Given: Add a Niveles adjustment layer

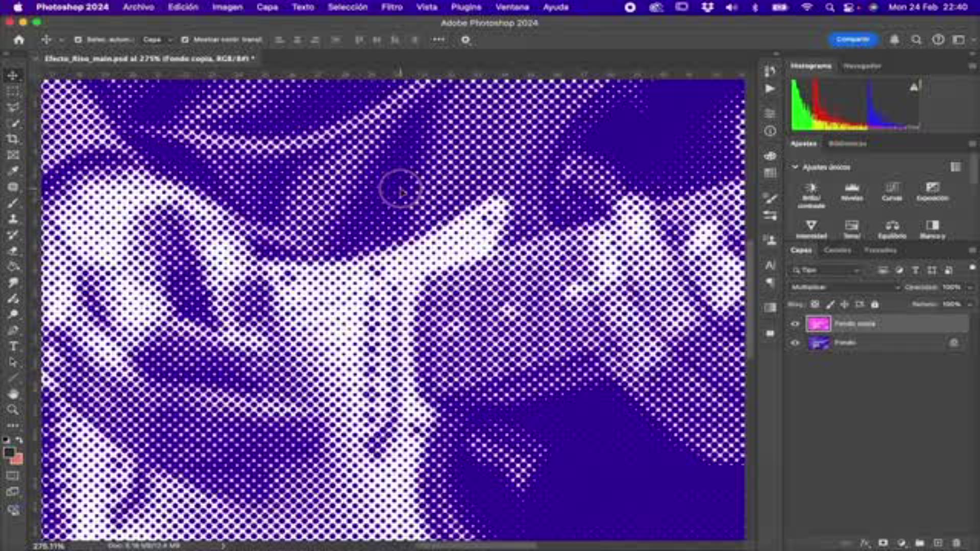Looking at the screenshot, I should 852,188.
